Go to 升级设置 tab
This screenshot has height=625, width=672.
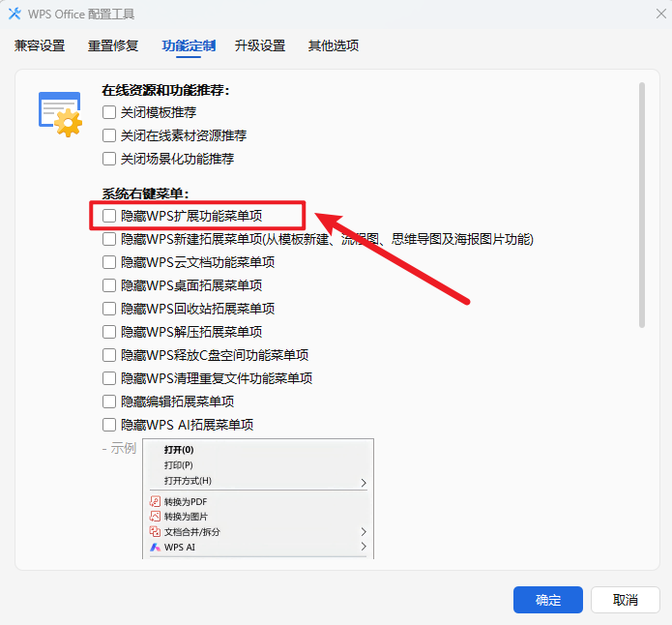[x=260, y=45]
